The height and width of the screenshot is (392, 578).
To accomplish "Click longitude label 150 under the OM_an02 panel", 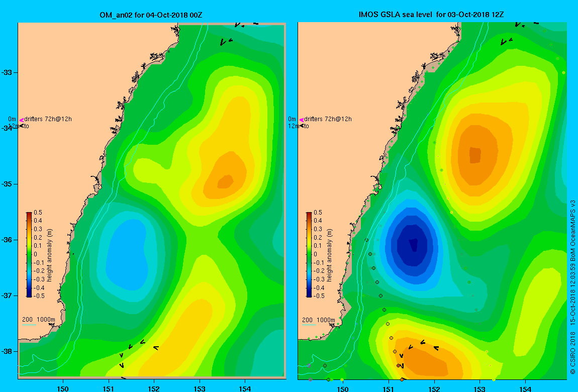I will coord(63,388).
